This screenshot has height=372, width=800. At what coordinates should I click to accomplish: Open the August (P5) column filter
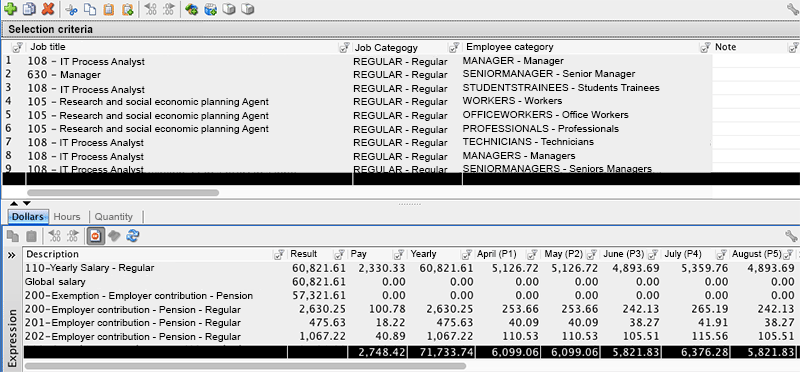click(789, 254)
